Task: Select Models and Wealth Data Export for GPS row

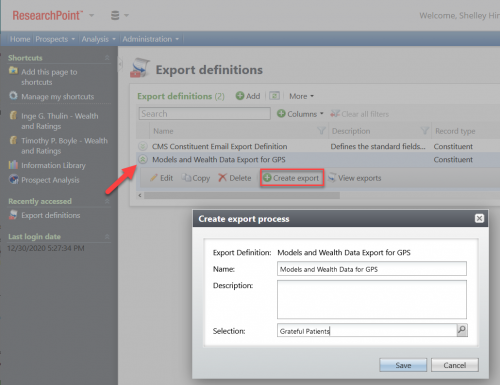Action: coord(318,160)
